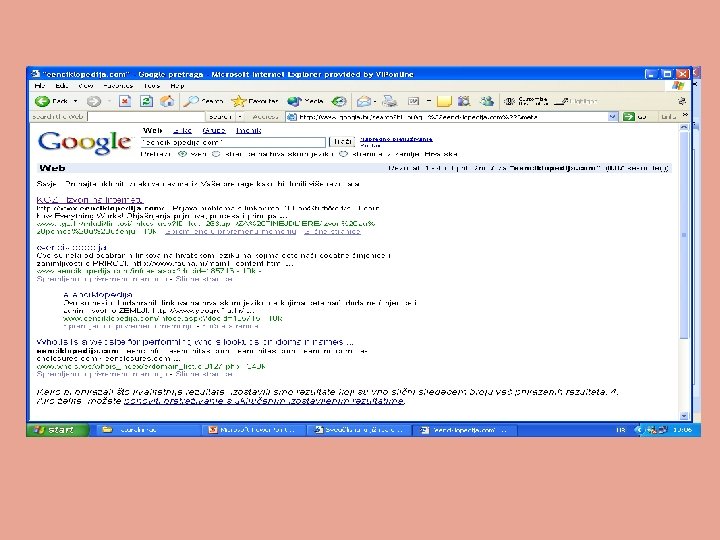Click the Stop page loading icon
The height and width of the screenshot is (540, 720).
(x=124, y=101)
